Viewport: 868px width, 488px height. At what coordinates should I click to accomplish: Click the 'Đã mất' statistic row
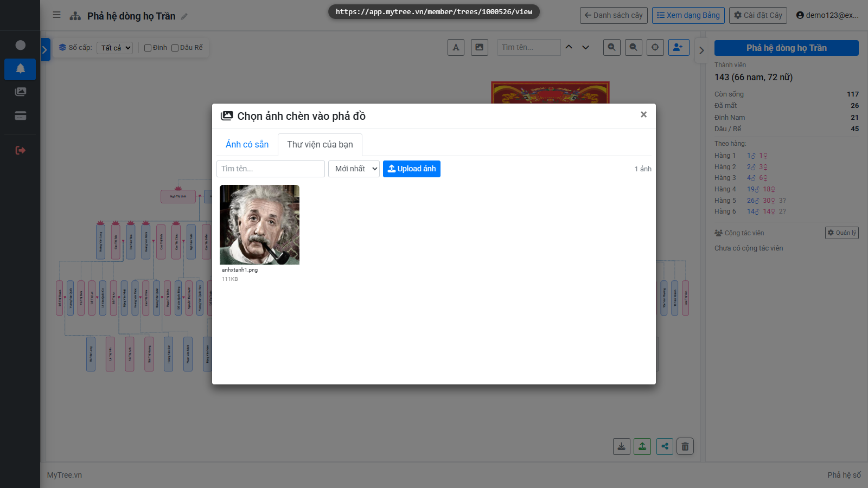tap(787, 105)
